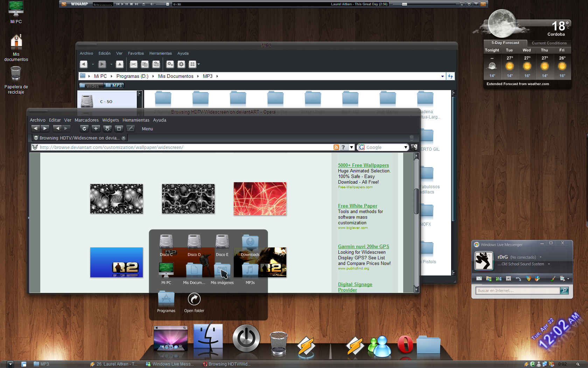Open the 'Garmin nuvi 200w GPS' link
588x368 pixels.
click(x=363, y=246)
